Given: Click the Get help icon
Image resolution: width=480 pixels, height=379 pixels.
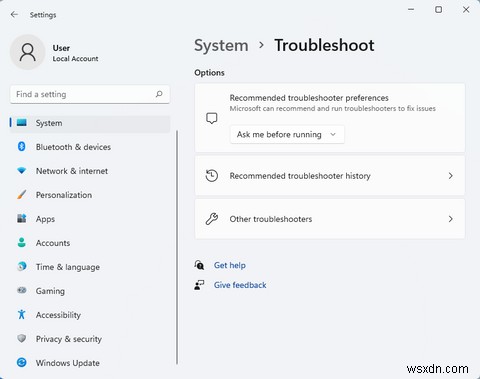Looking at the screenshot, I should pyautogui.click(x=199, y=265).
